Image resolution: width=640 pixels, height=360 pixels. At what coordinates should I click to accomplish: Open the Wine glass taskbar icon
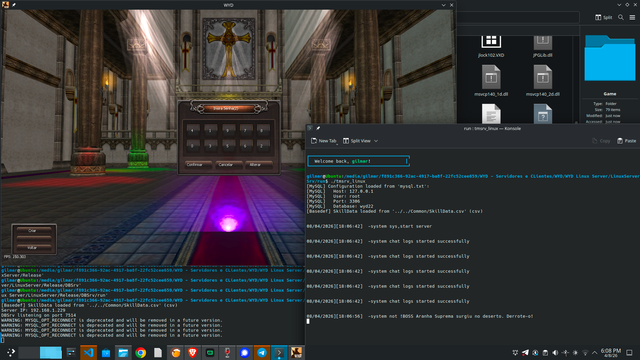227,353
